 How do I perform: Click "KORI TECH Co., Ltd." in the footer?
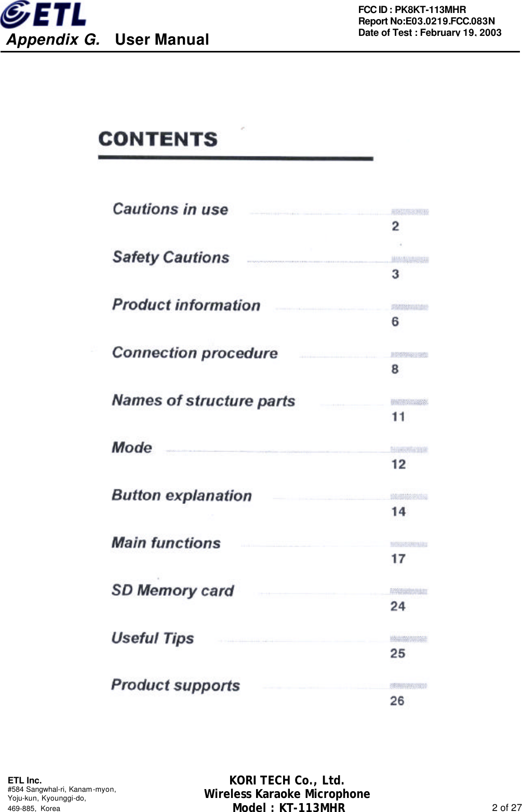pos(287,781)
